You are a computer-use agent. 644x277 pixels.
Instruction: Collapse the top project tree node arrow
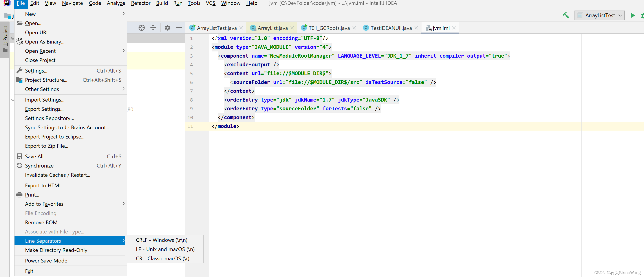pos(13,39)
